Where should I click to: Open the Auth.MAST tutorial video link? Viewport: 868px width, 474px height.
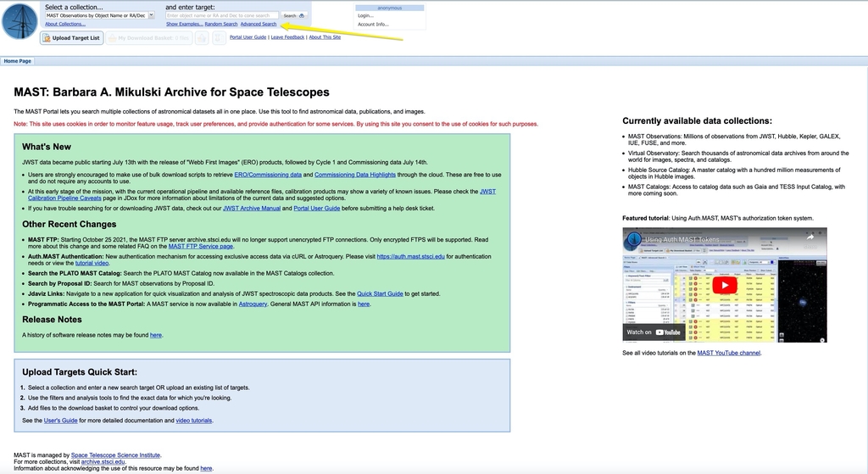coord(92,264)
